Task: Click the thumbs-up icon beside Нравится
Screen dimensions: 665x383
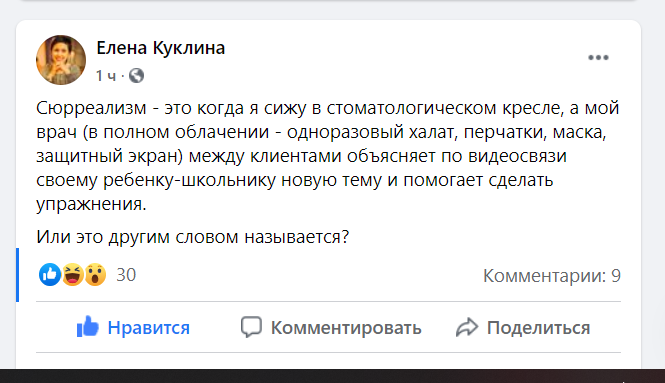Action: click(x=88, y=327)
